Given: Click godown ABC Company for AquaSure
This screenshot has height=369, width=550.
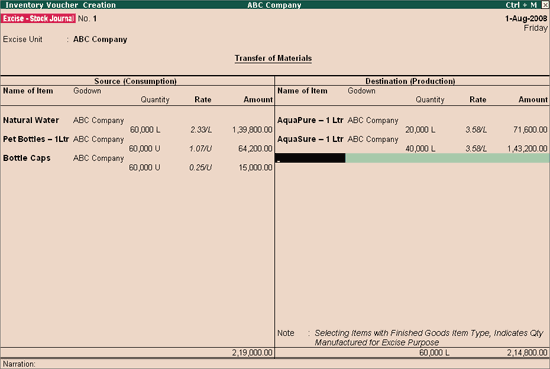Looking at the screenshot, I should (373, 139).
